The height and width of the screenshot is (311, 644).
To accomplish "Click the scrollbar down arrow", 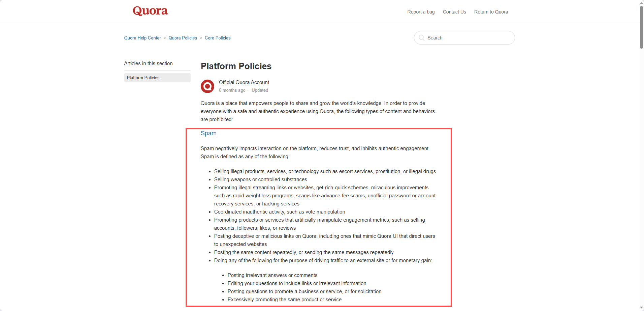I will [641, 308].
